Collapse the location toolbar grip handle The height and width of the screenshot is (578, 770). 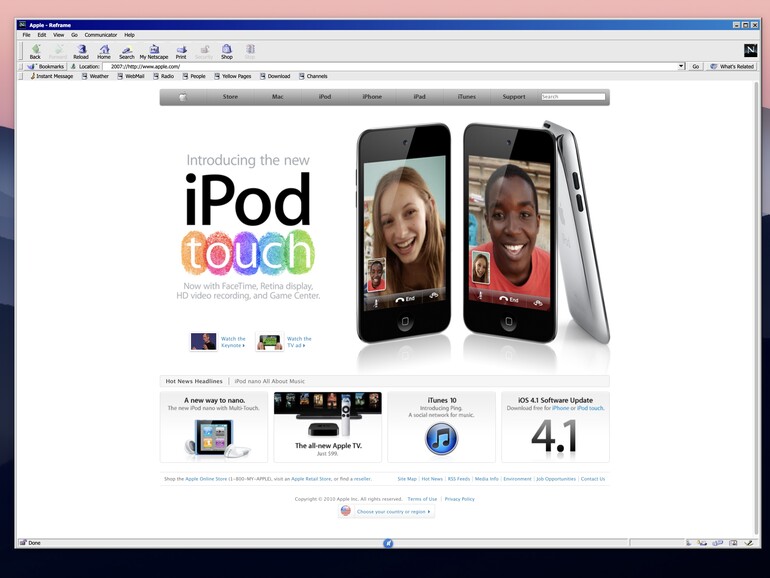[21, 66]
